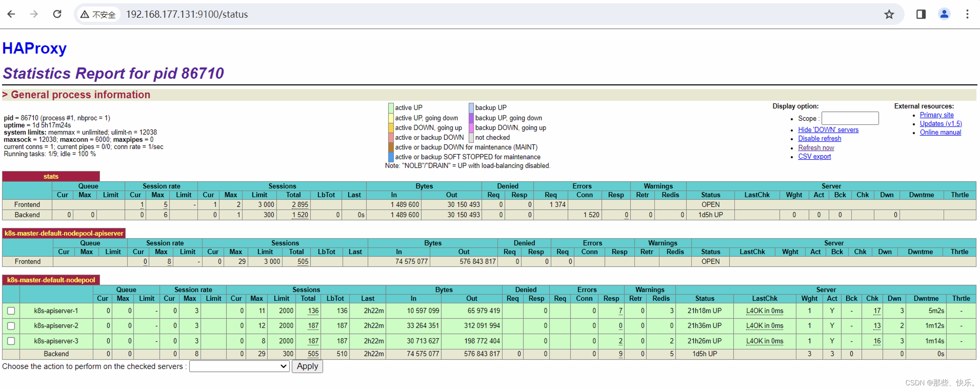
Task: Click the k8s-apiserver-2 server name
Action: [56, 326]
